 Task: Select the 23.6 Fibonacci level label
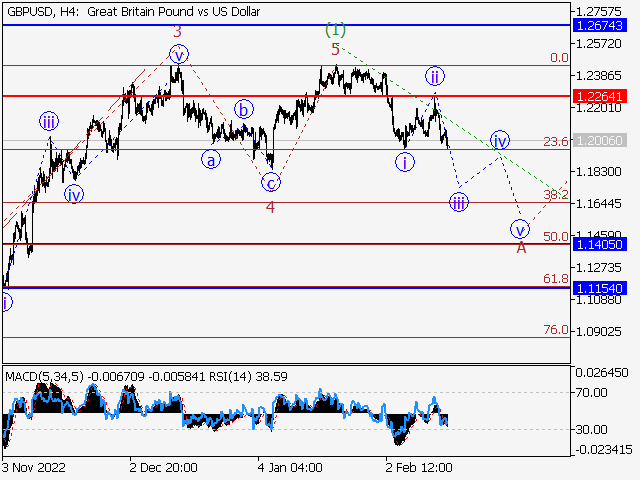(x=556, y=142)
